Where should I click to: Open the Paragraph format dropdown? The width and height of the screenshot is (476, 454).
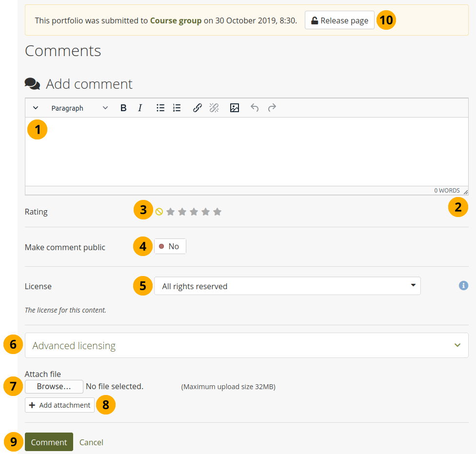click(79, 108)
